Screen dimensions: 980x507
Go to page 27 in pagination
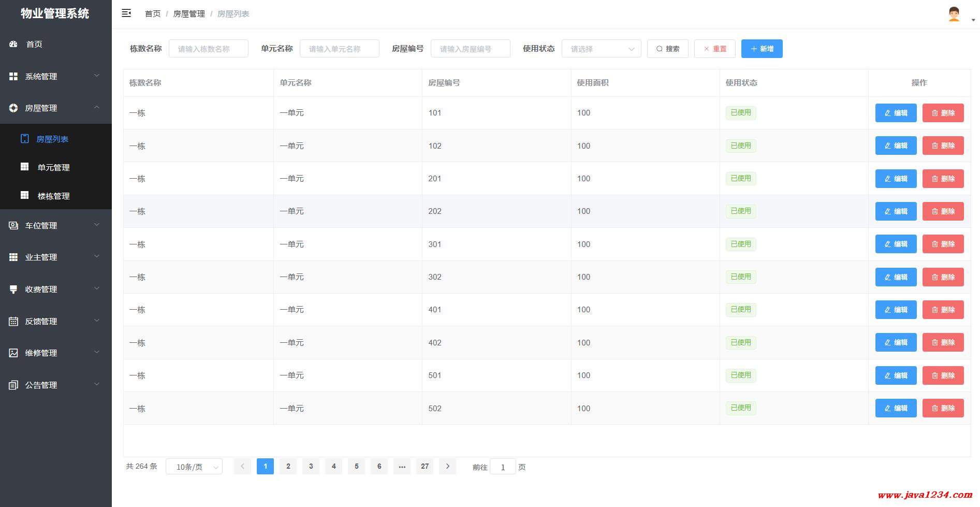coord(425,466)
